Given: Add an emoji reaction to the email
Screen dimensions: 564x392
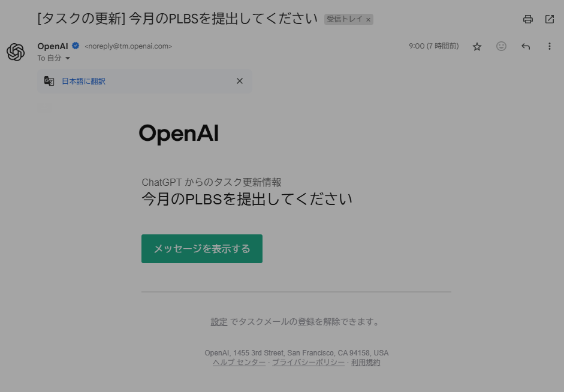Looking at the screenshot, I should [501, 46].
